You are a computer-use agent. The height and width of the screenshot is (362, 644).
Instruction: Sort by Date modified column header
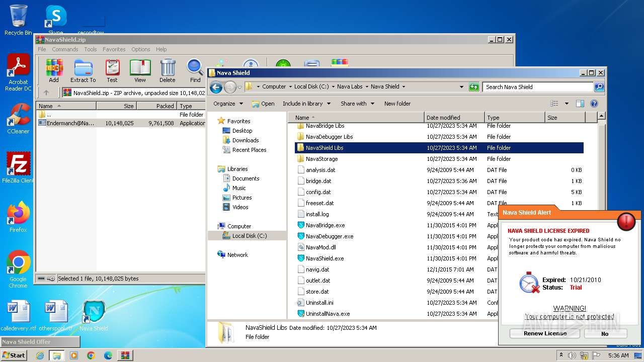click(454, 118)
